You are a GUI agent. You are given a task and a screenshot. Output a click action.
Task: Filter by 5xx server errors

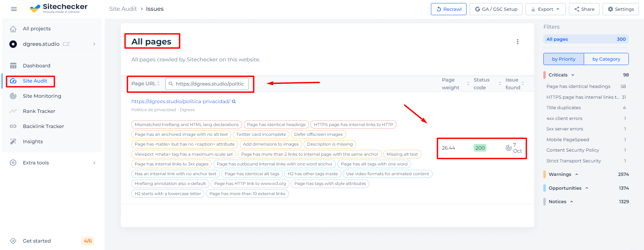click(x=586, y=129)
